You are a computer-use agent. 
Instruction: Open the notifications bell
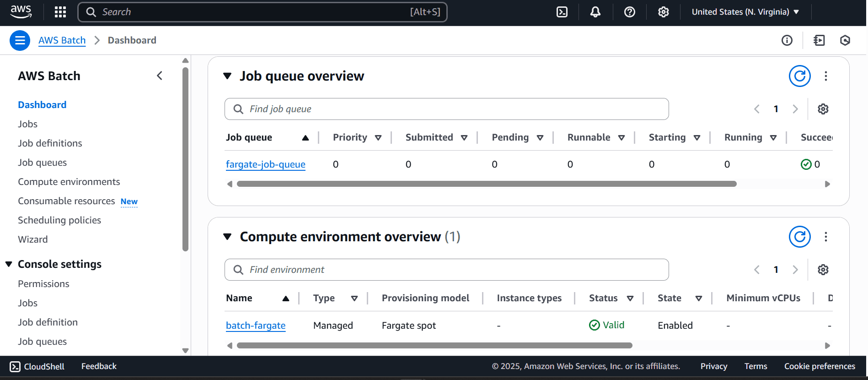[595, 12]
